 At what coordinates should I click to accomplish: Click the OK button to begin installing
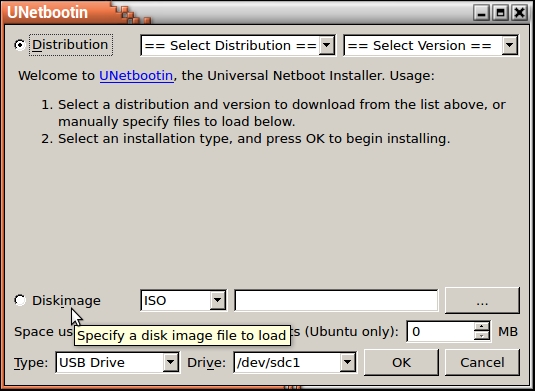[x=401, y=362]
